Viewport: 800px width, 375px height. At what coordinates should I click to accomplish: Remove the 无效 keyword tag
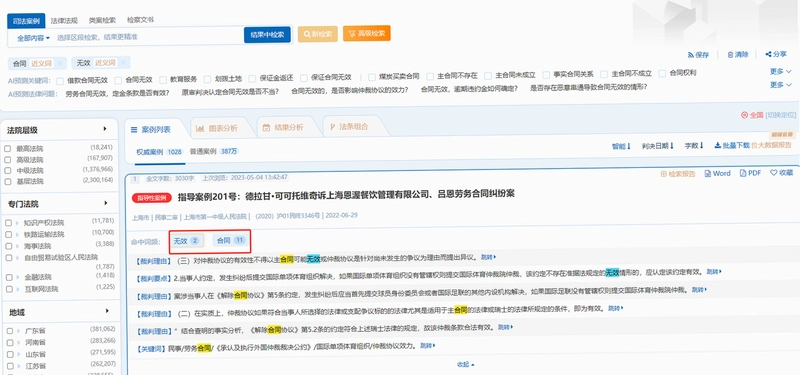click(123, 63)
